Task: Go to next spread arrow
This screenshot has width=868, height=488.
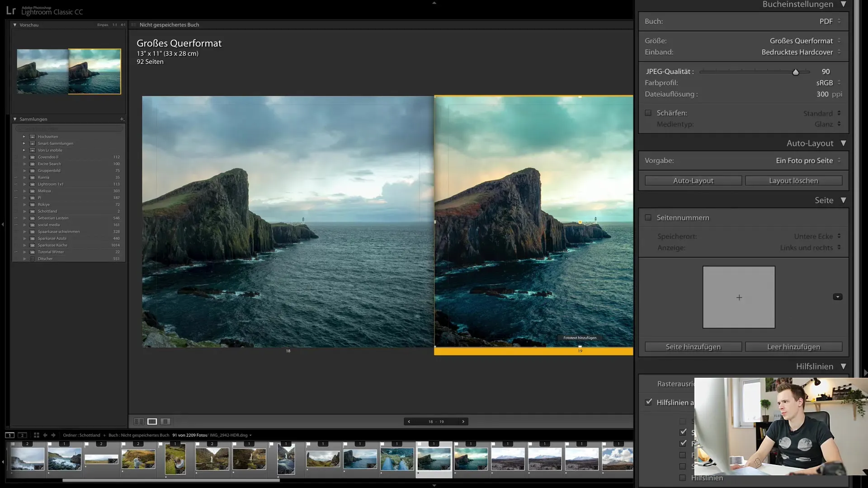Action: click(x=463, y=422)
